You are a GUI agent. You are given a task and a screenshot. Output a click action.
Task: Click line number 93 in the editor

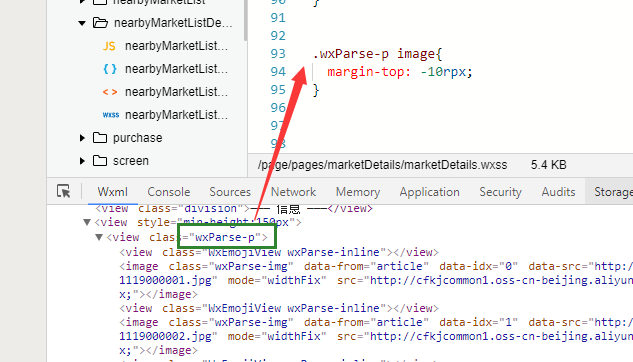pos(278,54)
